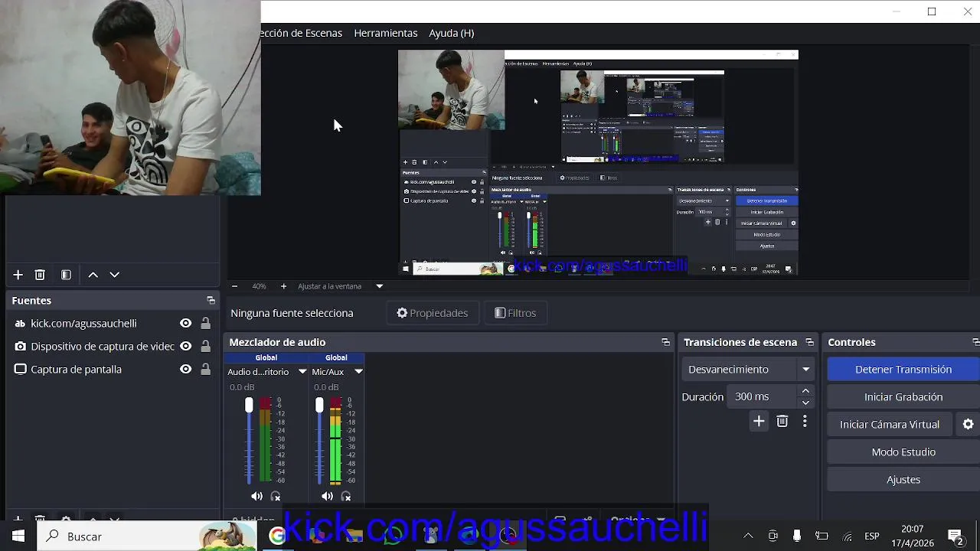Click Detener Transmisión button

coord(903,370)
